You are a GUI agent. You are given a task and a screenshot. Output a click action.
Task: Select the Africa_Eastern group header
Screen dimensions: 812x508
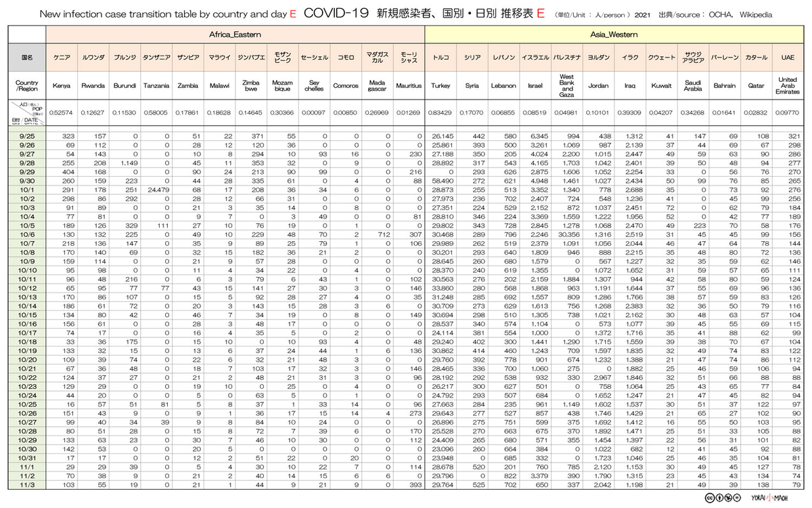[235, 33]
